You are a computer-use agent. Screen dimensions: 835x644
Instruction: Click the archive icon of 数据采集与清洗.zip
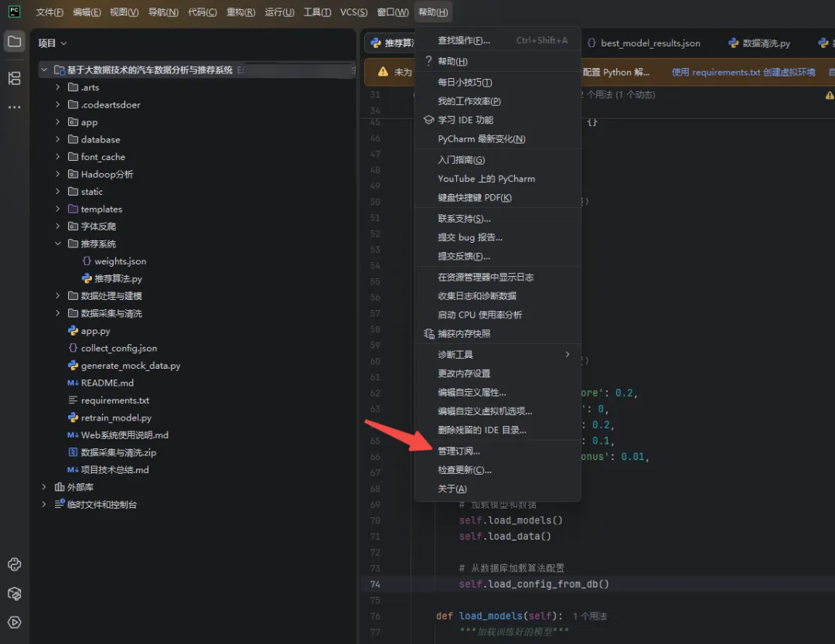click(x=73, y=451)
